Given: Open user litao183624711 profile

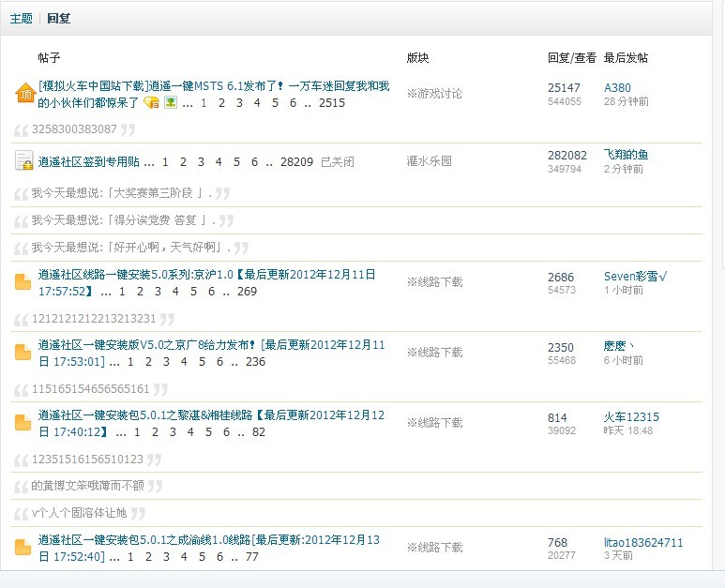Looking at the screenshot, I should pyautogui.click(x=643, y=543).
